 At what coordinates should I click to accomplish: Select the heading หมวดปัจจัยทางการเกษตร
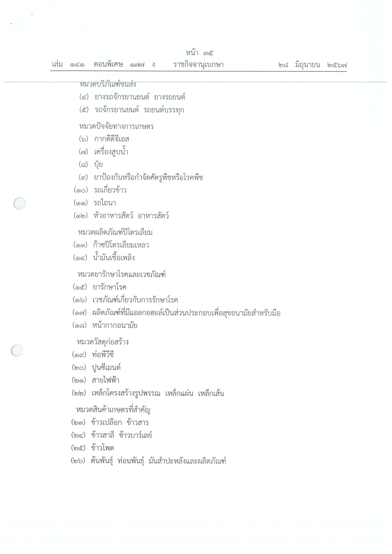tap(116, 126)
